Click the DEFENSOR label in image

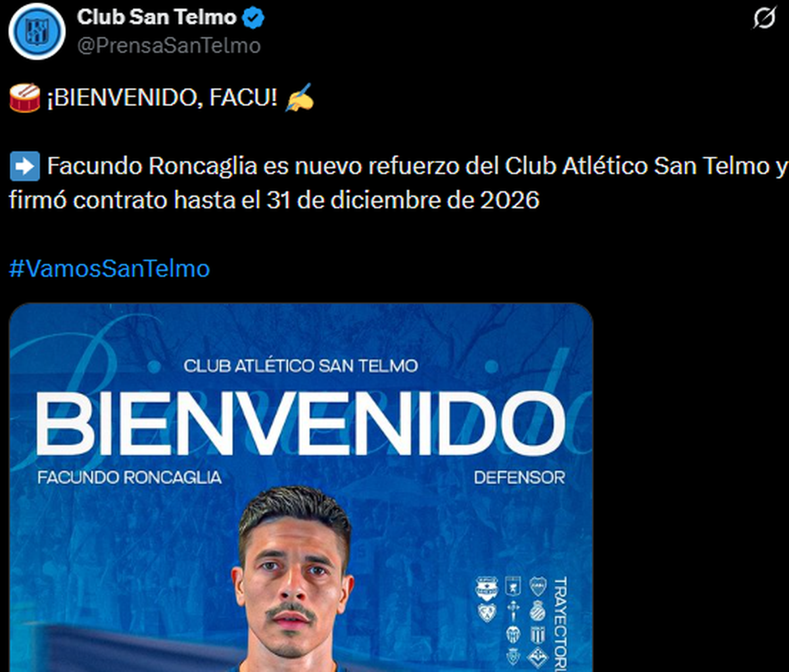[519, 477]
